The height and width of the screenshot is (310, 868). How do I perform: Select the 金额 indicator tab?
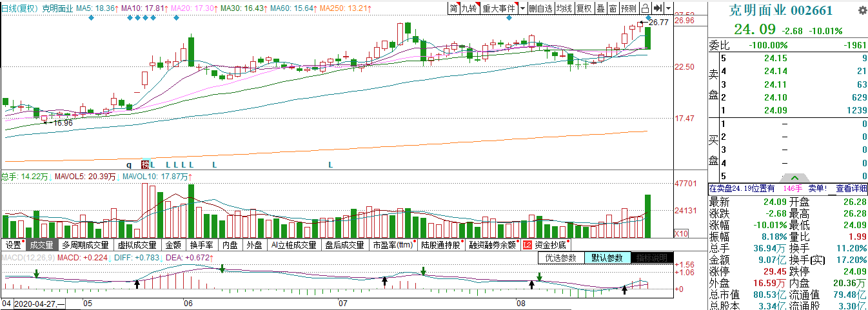pos(173,245)
